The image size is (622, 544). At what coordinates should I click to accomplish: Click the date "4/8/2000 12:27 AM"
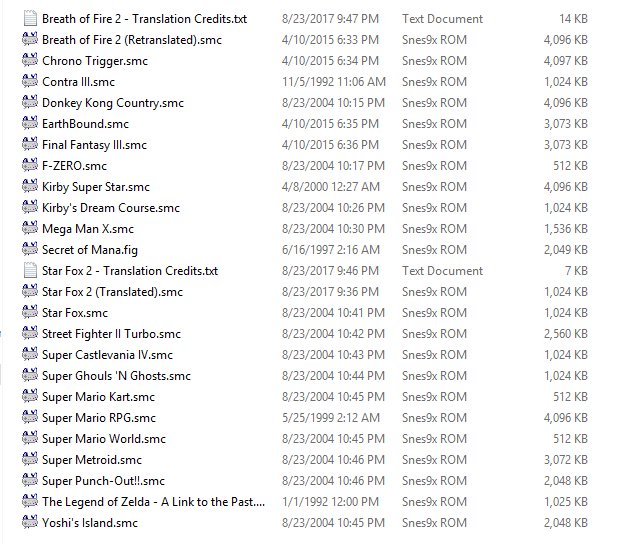pyautogui.click(x=331, y=187)
